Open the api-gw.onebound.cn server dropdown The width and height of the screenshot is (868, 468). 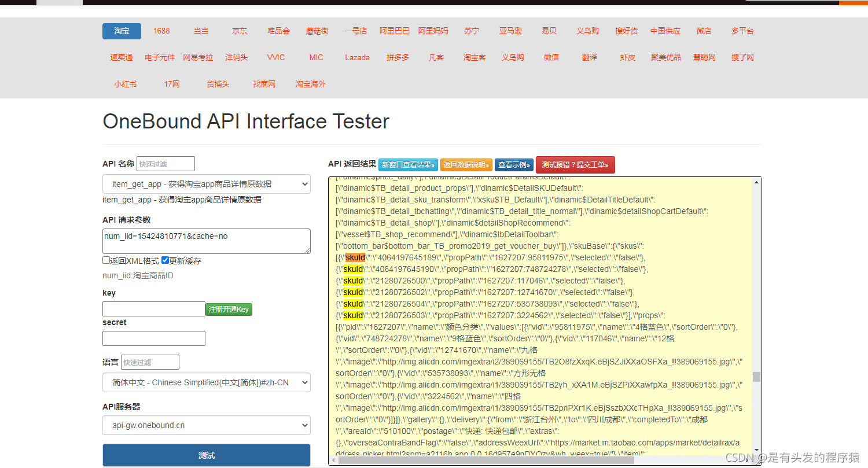tap(207, 425)
